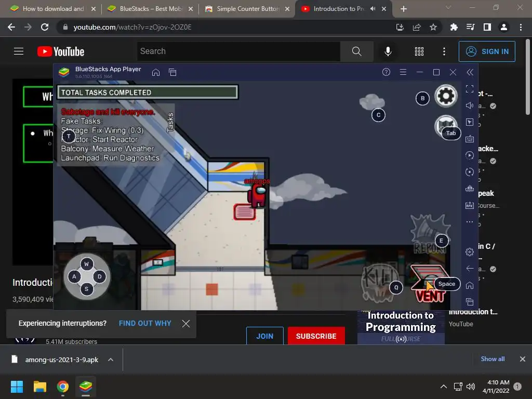Click the C key overlay marker
The height and width of the screenshot is (399, 532).
click(378, 115)
